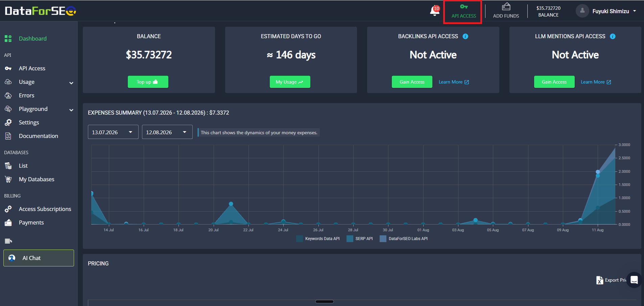Show info for Backlinks API Access
Screen dimensions: 644x306
pyautogui.click(x=466, y=37)
